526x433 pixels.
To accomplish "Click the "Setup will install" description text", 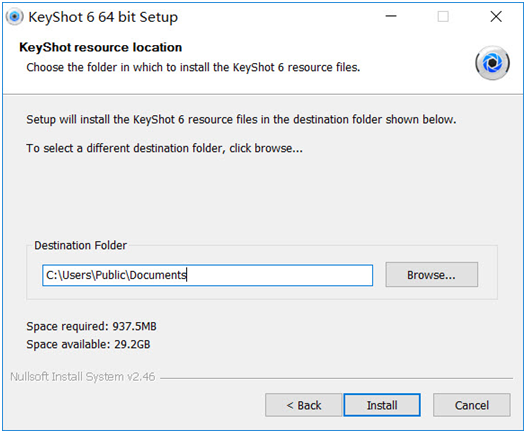I will click(x=241, y=119).
